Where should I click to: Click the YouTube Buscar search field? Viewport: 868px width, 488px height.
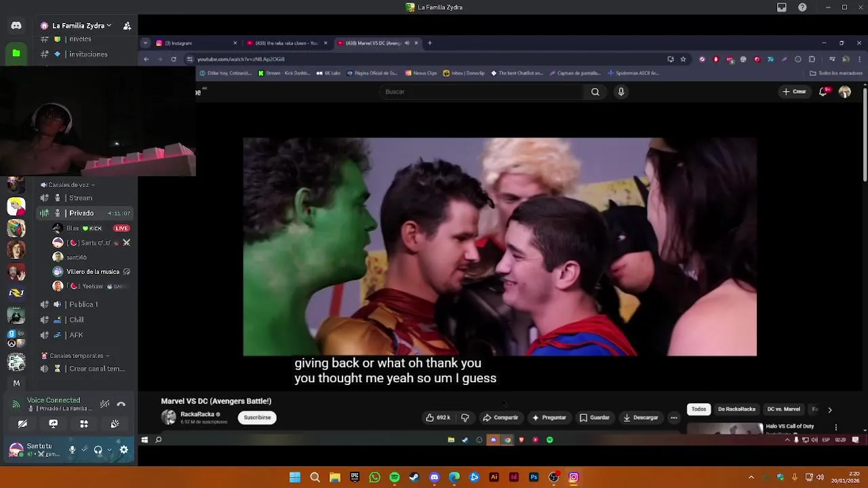[481, 91]
